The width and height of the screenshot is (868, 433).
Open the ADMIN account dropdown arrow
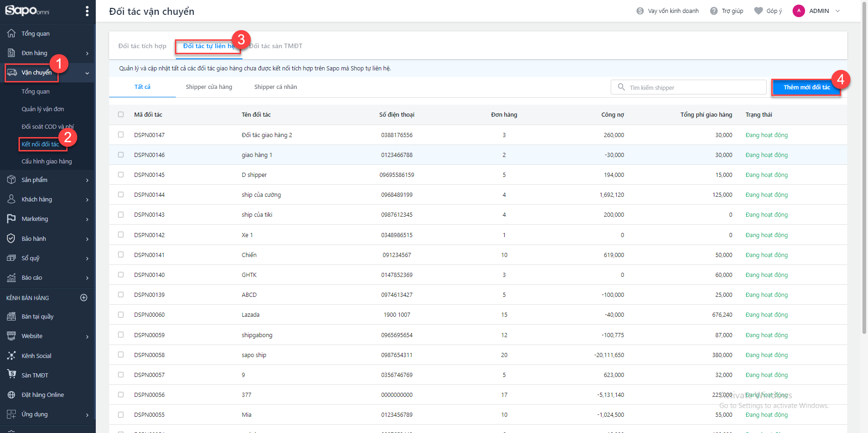pos(837,11)
